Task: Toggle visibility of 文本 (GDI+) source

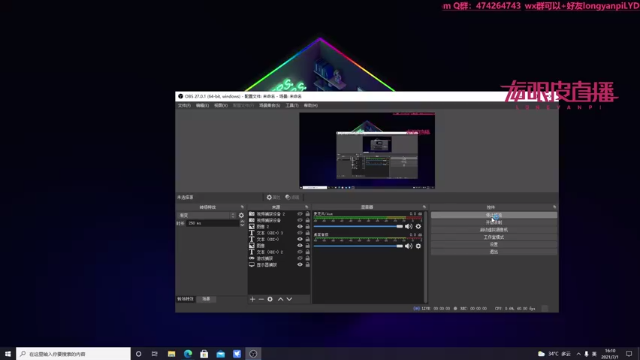Action: pyautogui.click(x=300, y=239)
